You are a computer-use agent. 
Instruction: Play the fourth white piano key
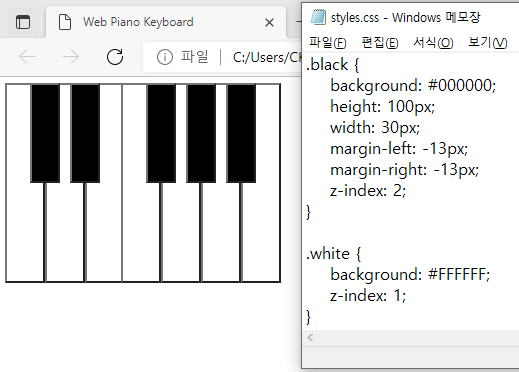pos(141,233)
